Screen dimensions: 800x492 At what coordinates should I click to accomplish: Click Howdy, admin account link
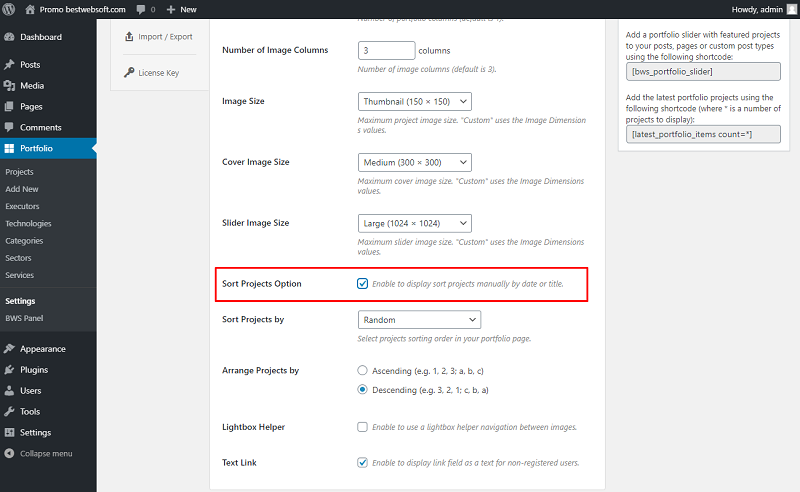tap(757, 9)
